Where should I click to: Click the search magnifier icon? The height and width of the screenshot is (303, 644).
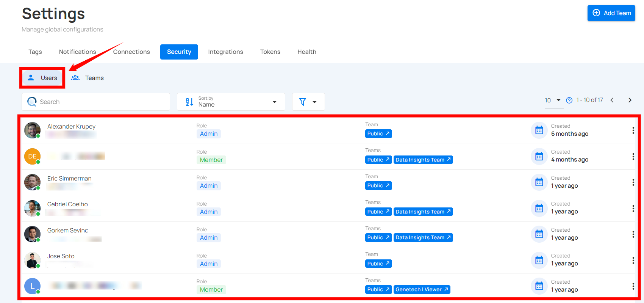pos(32,102)
